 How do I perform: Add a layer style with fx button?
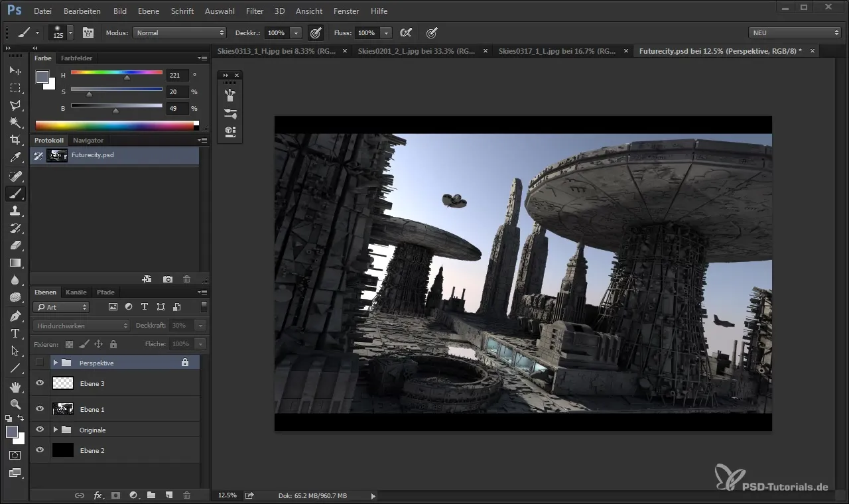click(x=98, y=495)
